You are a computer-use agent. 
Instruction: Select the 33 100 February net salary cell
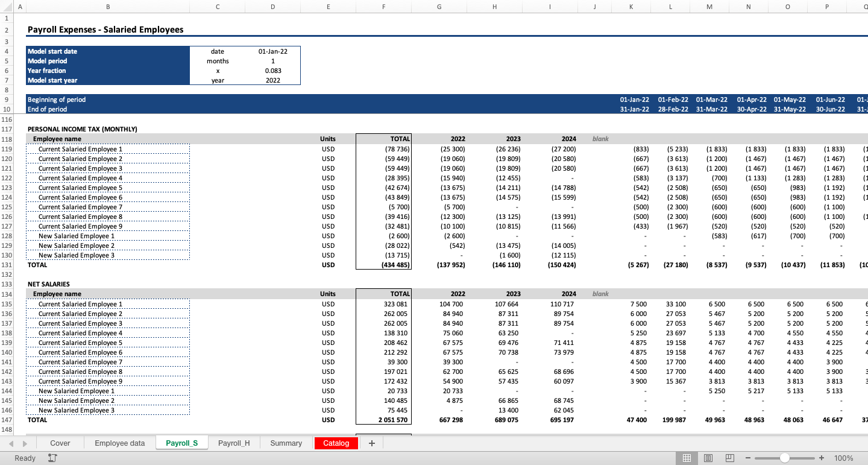(670, 304)
